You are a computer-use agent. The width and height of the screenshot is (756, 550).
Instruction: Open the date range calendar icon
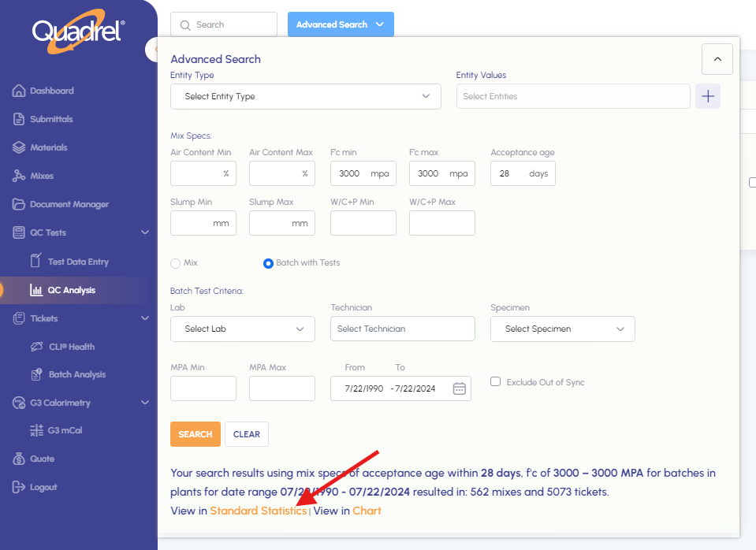point(460,388)
